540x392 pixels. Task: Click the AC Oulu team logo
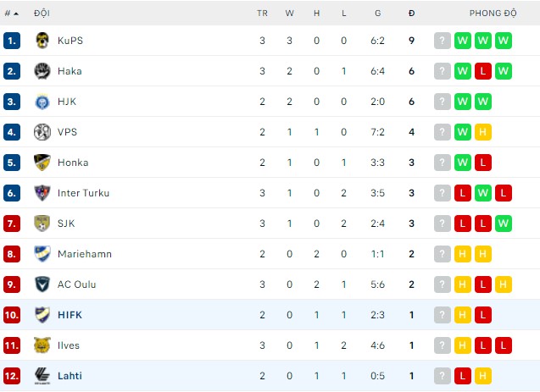42,284
